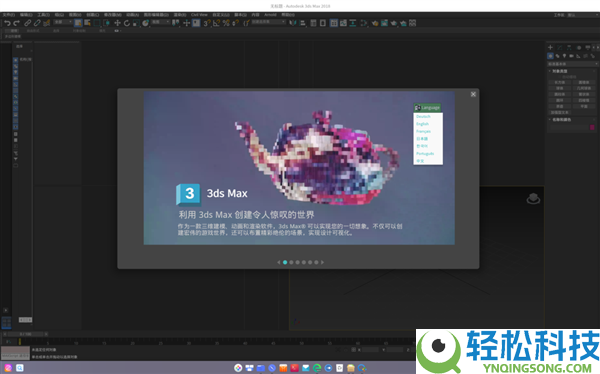Click the 圆柱体 cylinder button
The image size is (600, 374).
(560, 94)
